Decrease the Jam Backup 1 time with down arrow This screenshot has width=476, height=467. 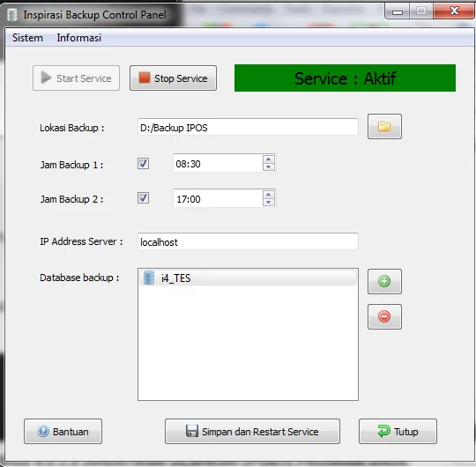tap(268, 167)
